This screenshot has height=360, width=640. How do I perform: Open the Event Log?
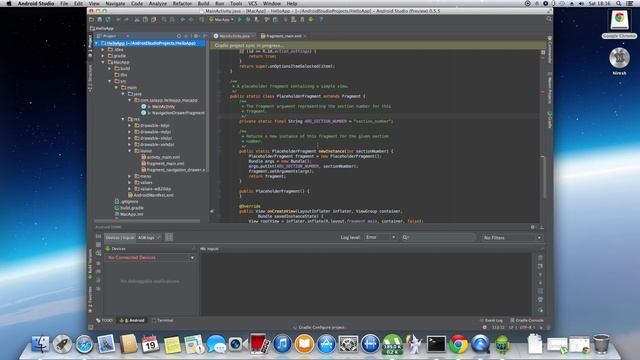pyautogui.click(x=491, y=320)
